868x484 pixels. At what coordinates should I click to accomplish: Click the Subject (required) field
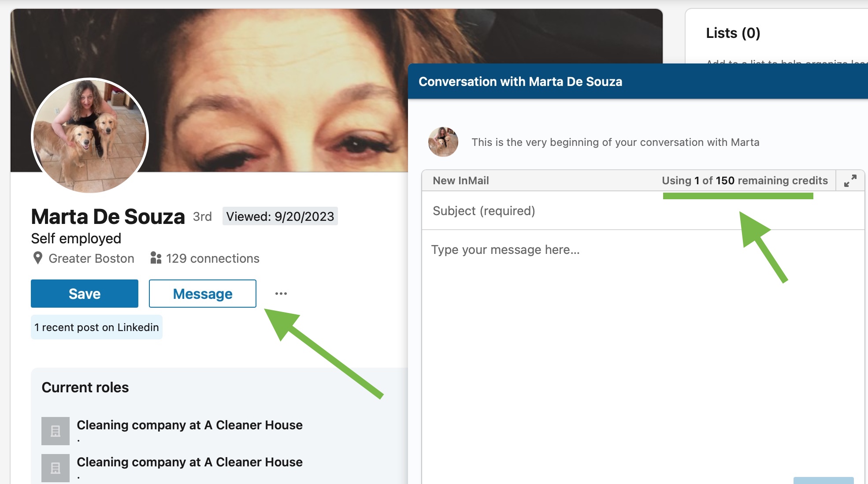(x=643, y=211)
